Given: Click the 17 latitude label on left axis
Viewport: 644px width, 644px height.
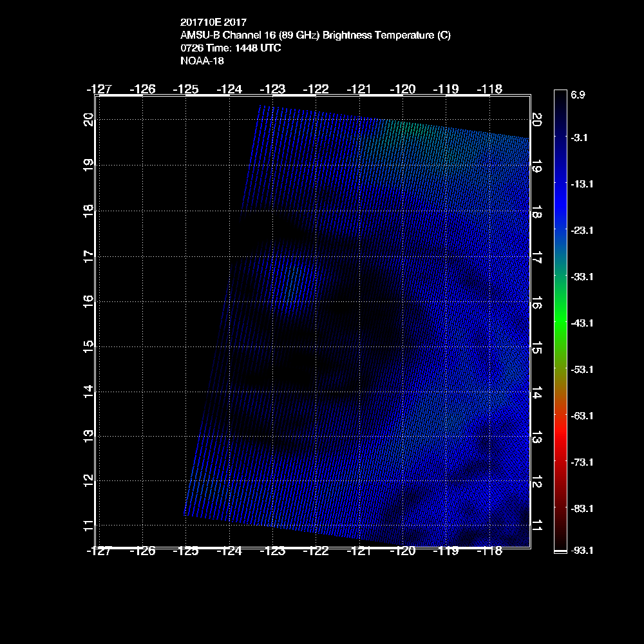Looking at the screenshot, I should click(x=88, y=257).
